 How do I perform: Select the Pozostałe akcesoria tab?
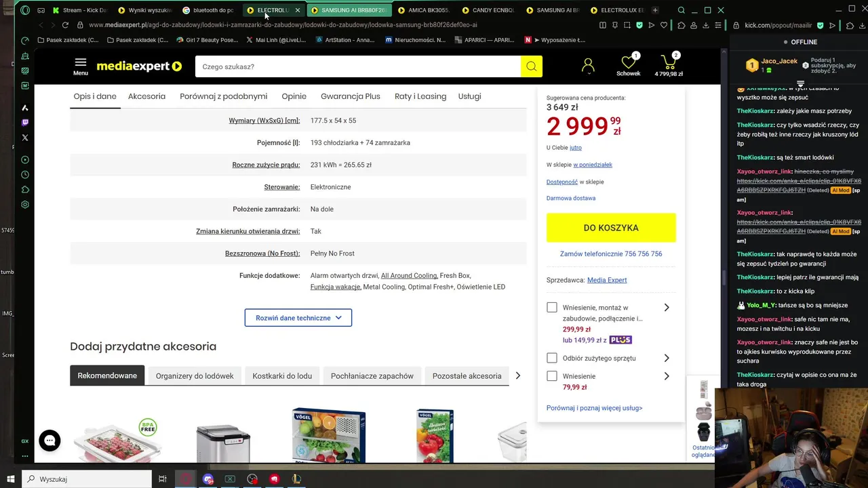(x=467, y=375)
